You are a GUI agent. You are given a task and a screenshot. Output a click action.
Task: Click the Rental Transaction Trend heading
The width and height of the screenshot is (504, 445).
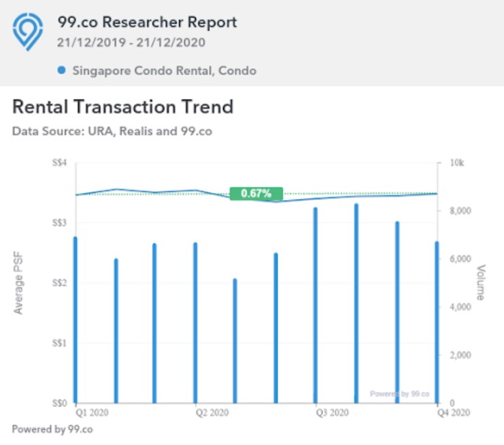point(123,107)
